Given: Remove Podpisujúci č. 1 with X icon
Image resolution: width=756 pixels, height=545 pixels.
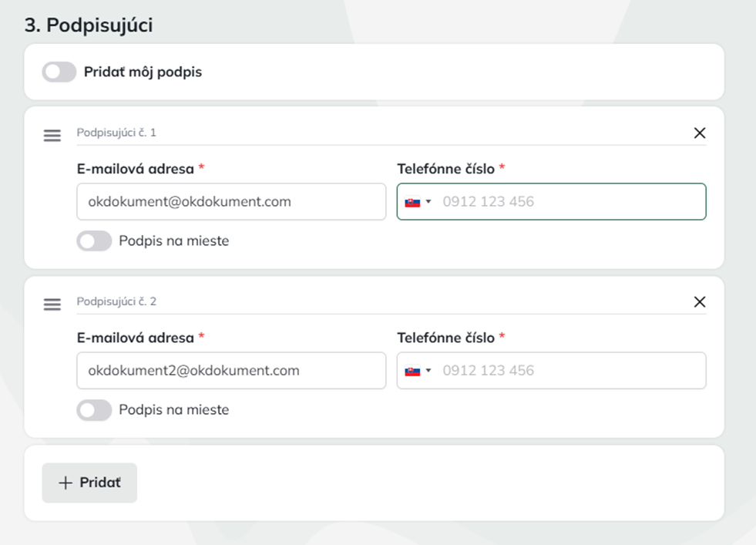Looking at the screenshot, I should [699, 133].
